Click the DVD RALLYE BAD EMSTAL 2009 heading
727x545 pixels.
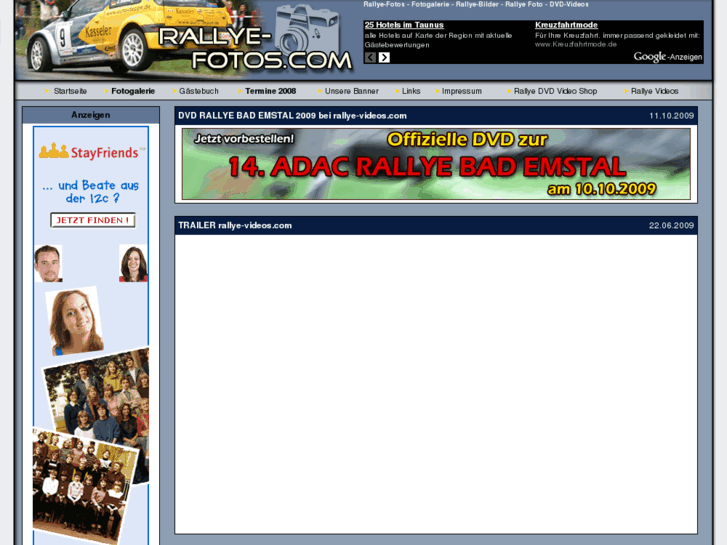(292, 115)
